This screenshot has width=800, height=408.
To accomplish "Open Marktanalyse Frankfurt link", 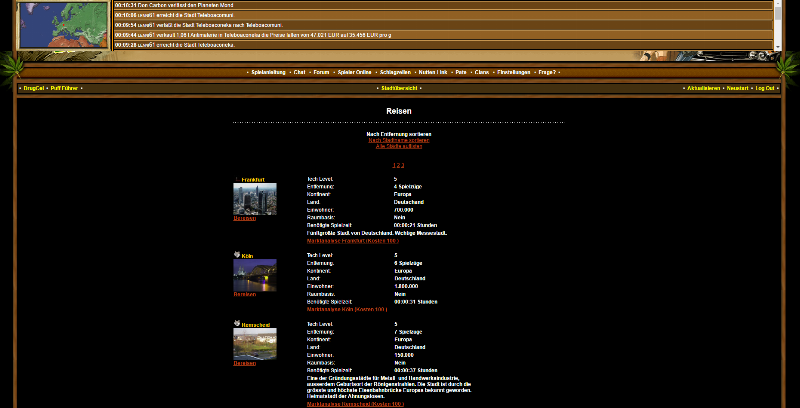I will click(353, 241).
